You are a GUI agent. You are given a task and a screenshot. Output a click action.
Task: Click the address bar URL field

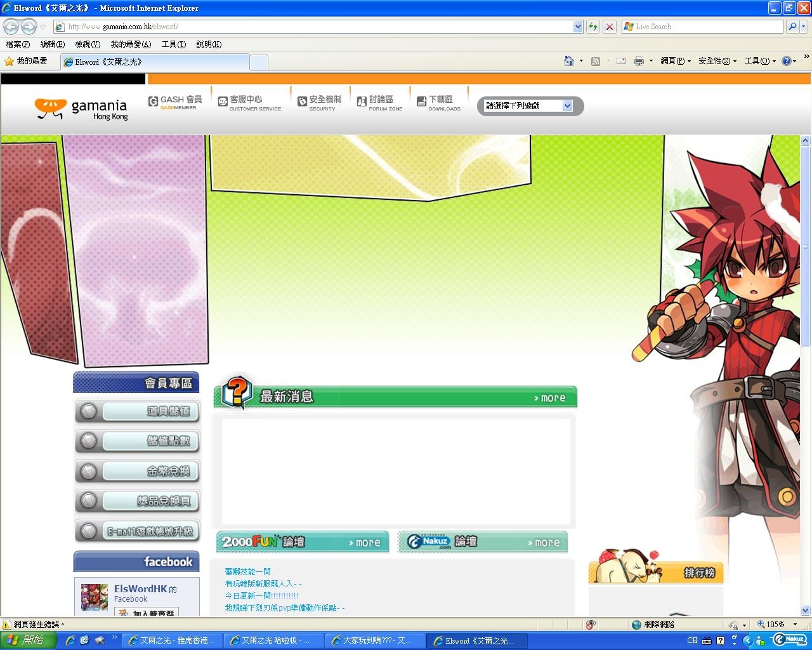[314, 27]
